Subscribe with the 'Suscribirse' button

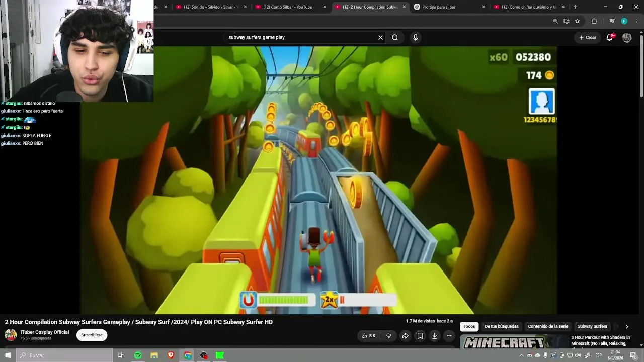pyautogui.click(x=92, y=335)
